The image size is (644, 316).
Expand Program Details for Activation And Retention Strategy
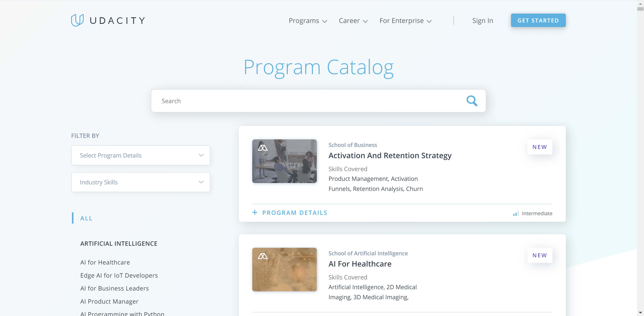(x=290, y=213)
